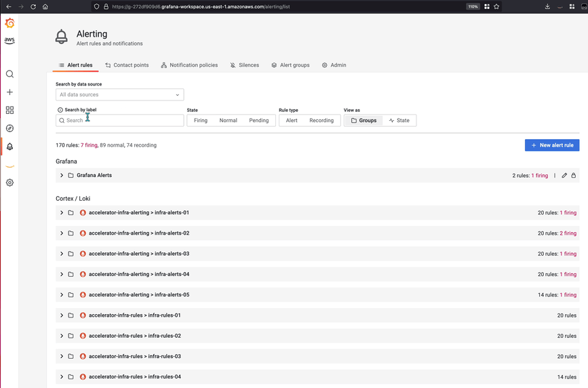Open the Grafana home logo
588x388 pixels.
[9, 23]
